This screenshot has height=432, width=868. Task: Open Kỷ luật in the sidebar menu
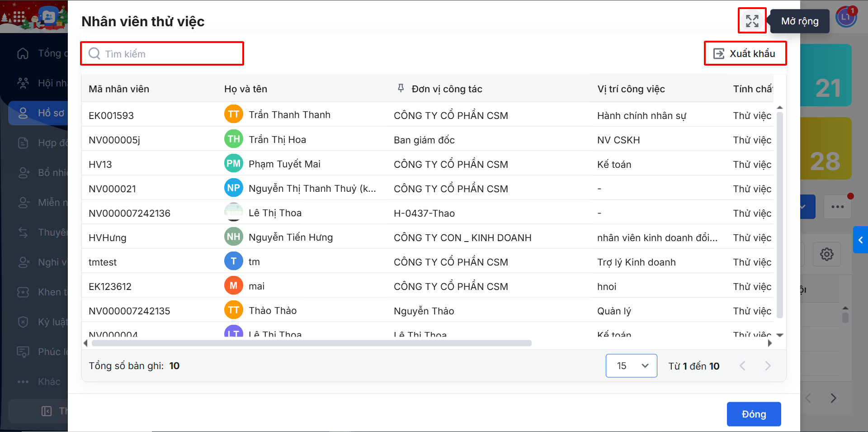point(38,322)
